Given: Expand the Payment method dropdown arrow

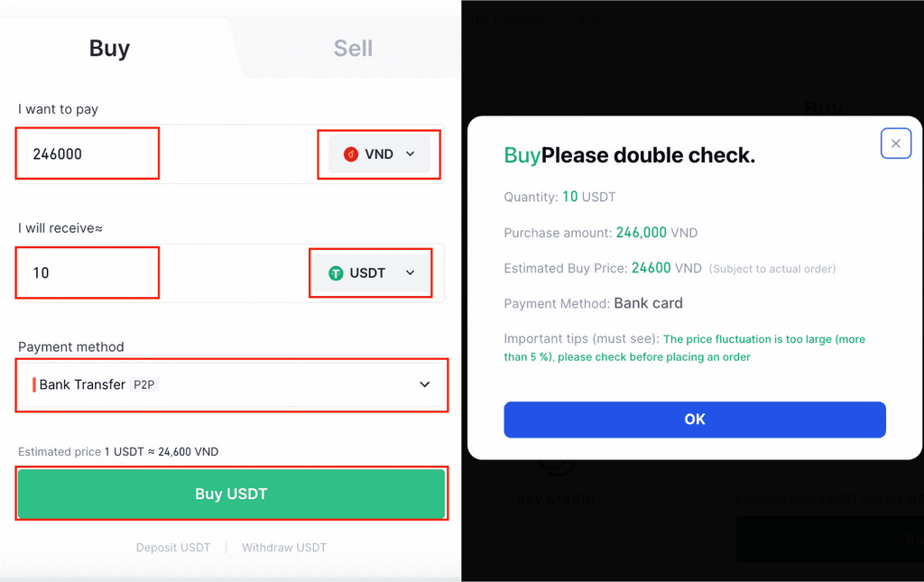Looking at the screenshot, I should tap(425, 385).
